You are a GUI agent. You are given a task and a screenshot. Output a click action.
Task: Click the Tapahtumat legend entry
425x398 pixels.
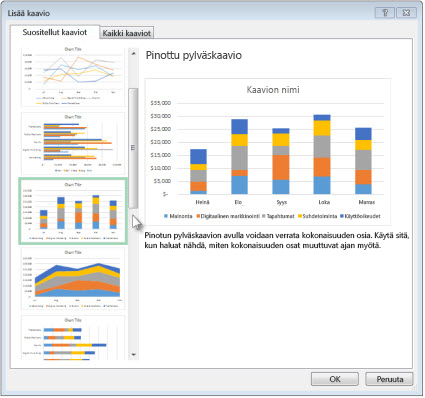click(278, 216)
